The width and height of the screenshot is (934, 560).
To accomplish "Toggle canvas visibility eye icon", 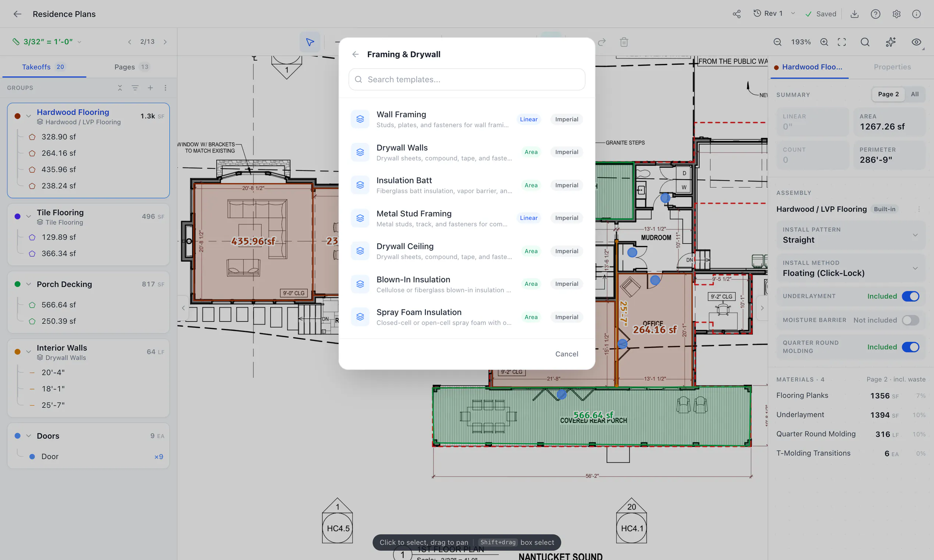I will (x=916, y=42).
